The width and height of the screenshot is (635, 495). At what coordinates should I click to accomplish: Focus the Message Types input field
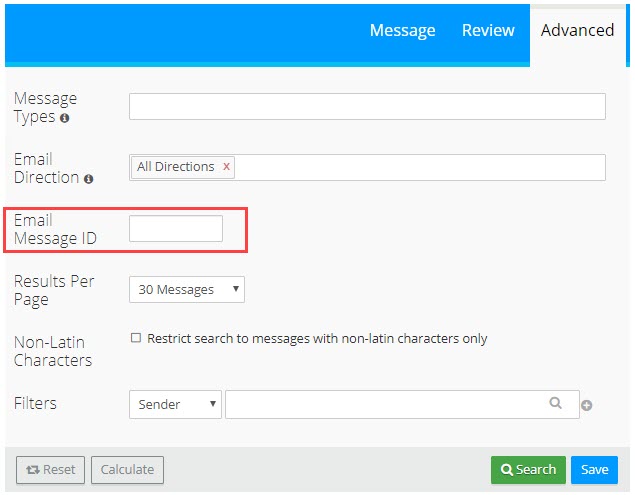click(x=367, y=106)
